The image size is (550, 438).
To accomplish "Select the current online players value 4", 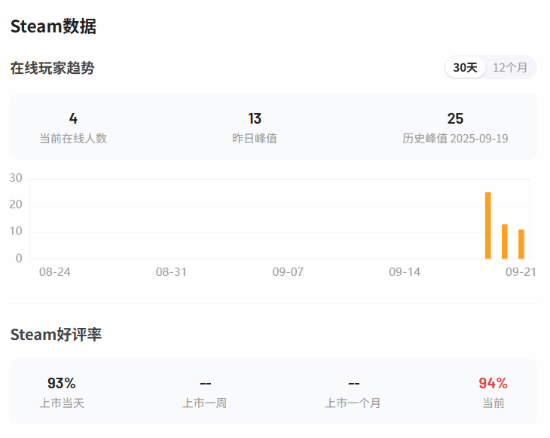I will 73,119.
